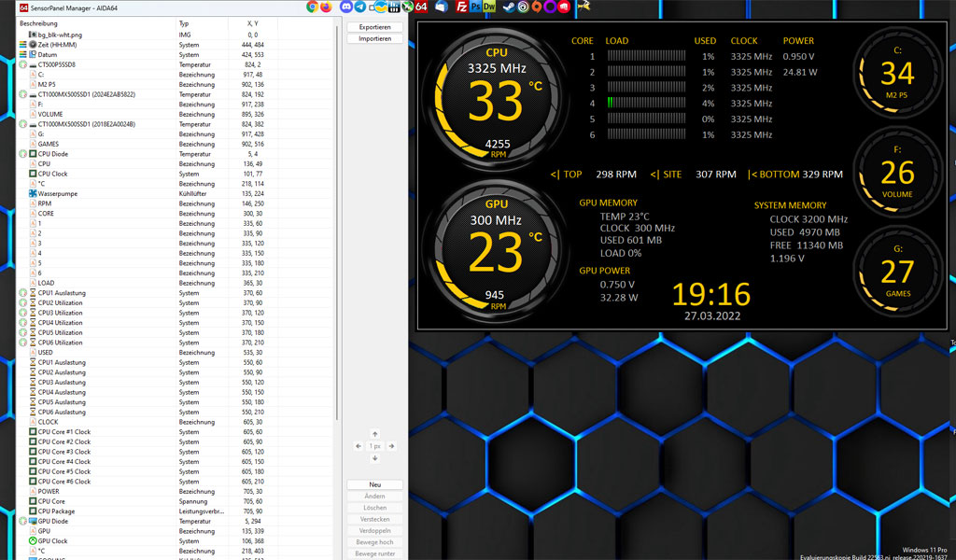Select the M2 P5 label row
This screenshot has height=560, width=956.
click(176, 84)
